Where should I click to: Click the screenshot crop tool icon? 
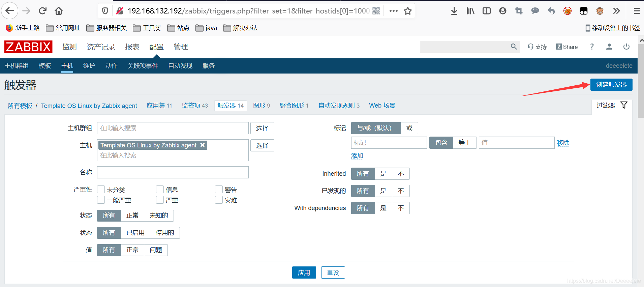click(x=519, y=11)
